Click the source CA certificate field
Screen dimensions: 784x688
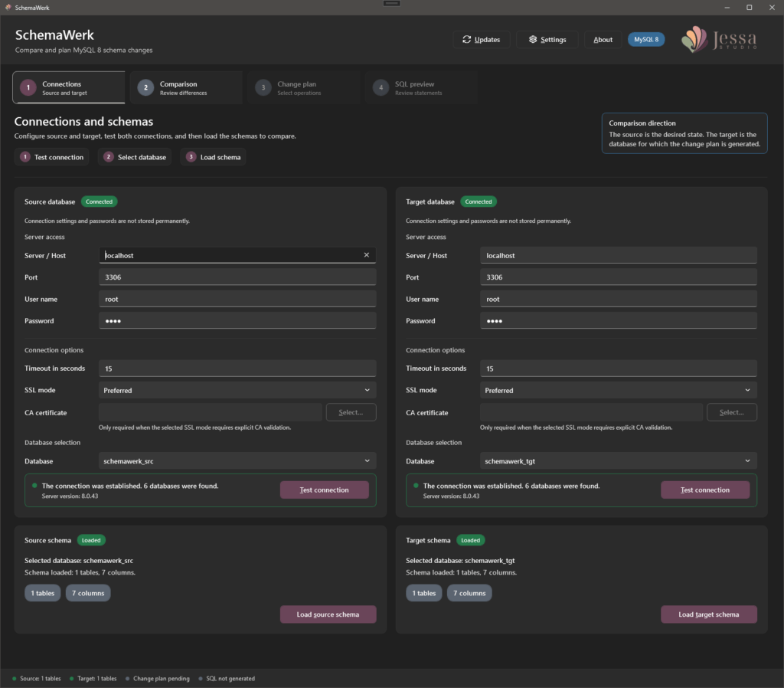211,412
